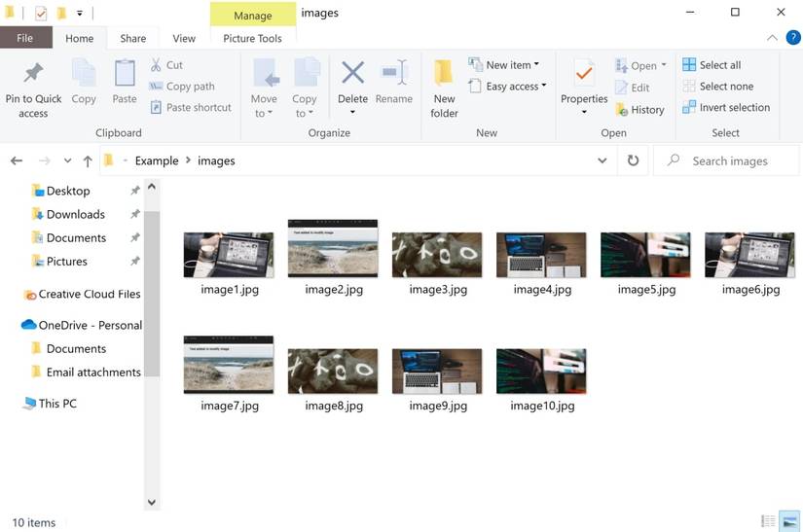Create a New folder using ribbon icon
Viewport: 803px width, 532px height.
444,74
